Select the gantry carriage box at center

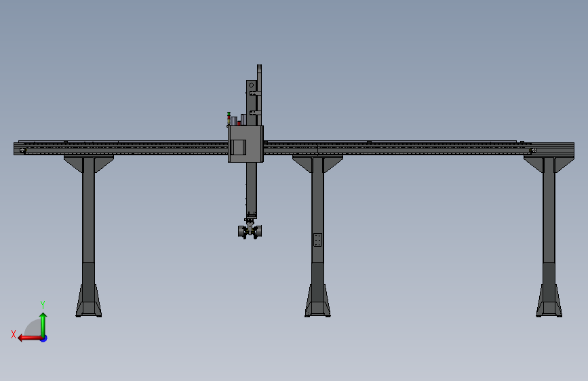click(246, 144)
